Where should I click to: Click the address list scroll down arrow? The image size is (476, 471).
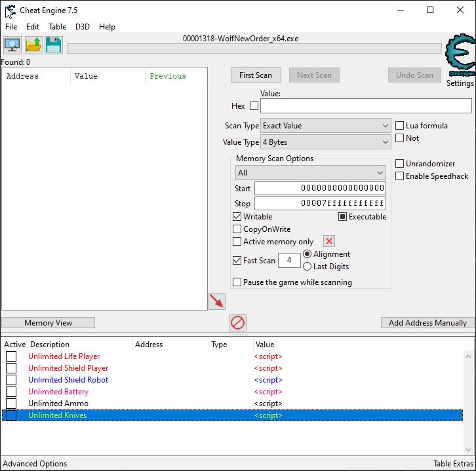pos(468,450)
